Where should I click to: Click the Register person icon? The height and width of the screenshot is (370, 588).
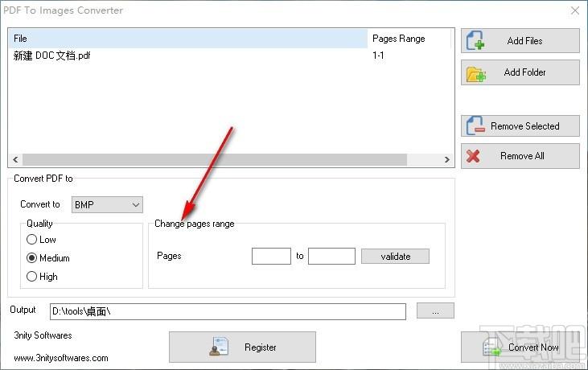point(219,347)
